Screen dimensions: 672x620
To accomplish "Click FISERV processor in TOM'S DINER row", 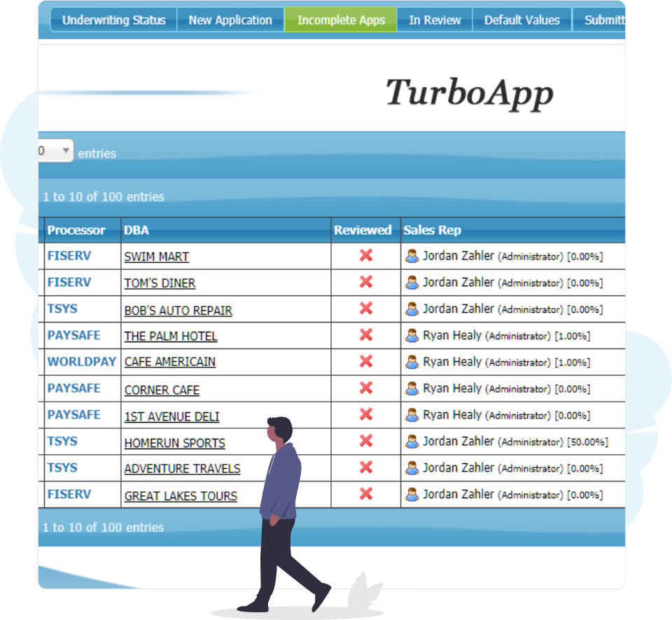I will (69, 283).
